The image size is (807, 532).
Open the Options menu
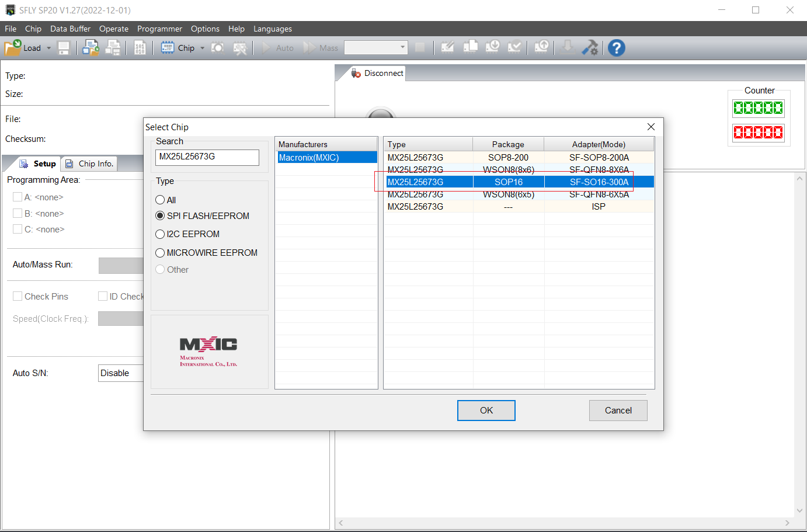[205, 29]
